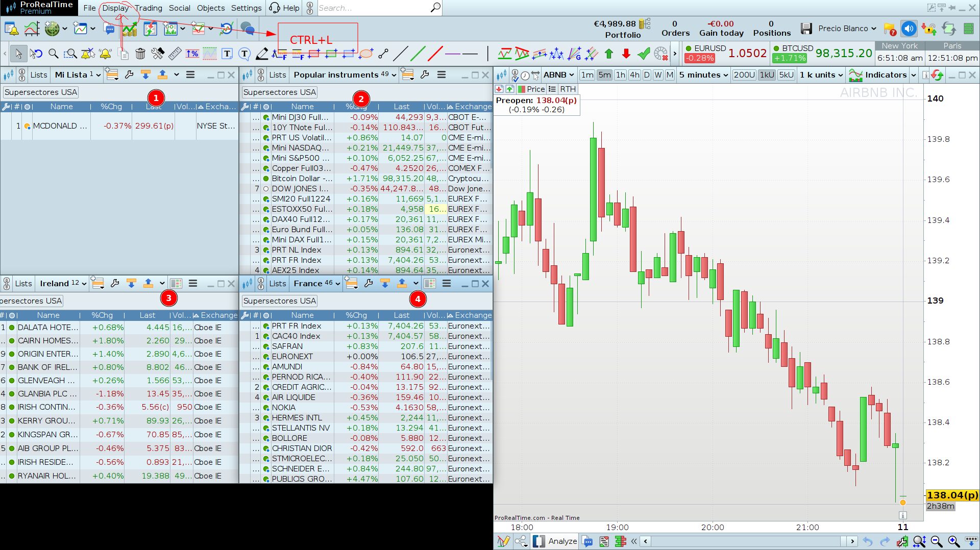Viewport: 980px width, 550px height.
Task: Zoom out on the chart horizontally
Action: click(936, 541)
